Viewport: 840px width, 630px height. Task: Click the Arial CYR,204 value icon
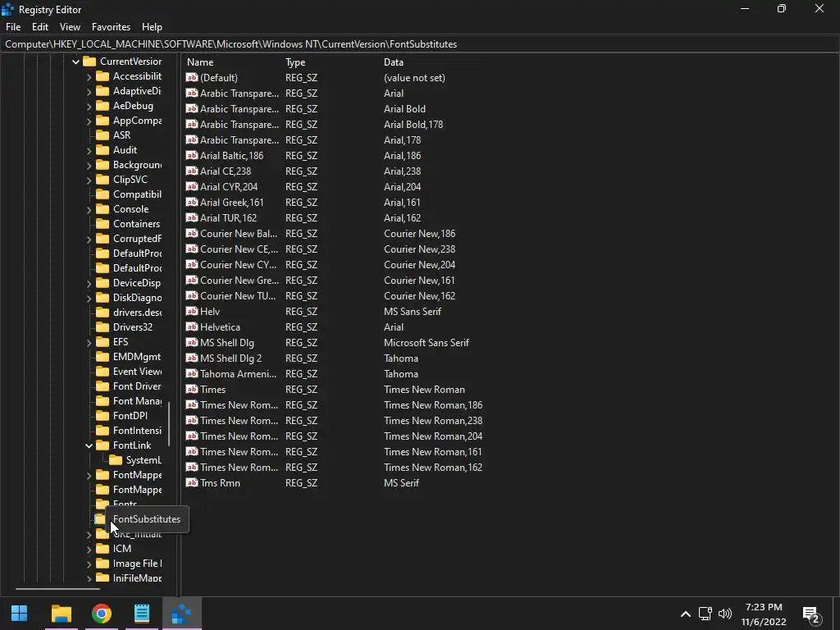tap(192, 186)
